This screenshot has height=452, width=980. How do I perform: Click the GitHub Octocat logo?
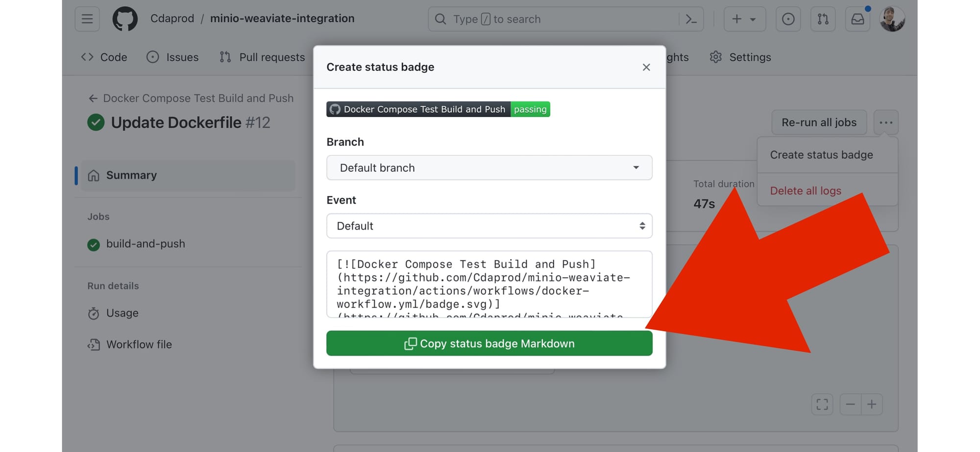click(125, 19)
